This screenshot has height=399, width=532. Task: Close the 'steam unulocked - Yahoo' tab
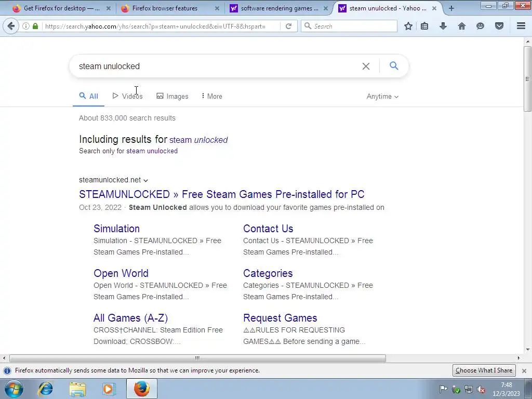pos(434,8)
